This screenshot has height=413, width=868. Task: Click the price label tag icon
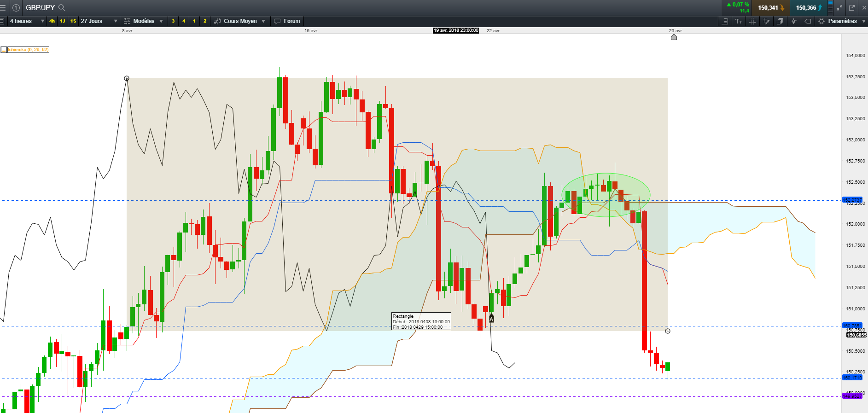(x=808, y=21)
